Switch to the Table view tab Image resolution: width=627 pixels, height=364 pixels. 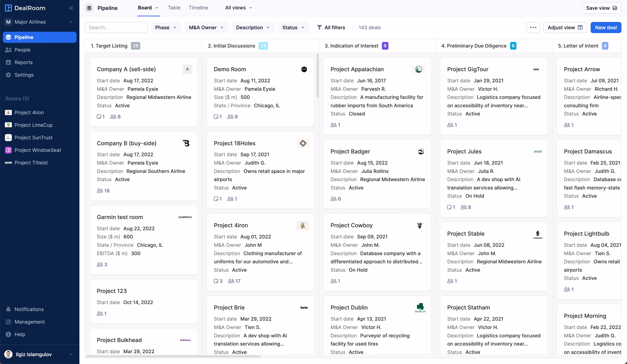pos(174,8)
